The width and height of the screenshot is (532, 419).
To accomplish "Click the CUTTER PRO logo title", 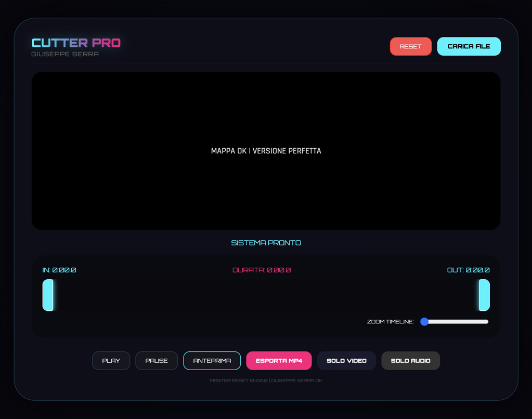I will (x=76, y=43).
